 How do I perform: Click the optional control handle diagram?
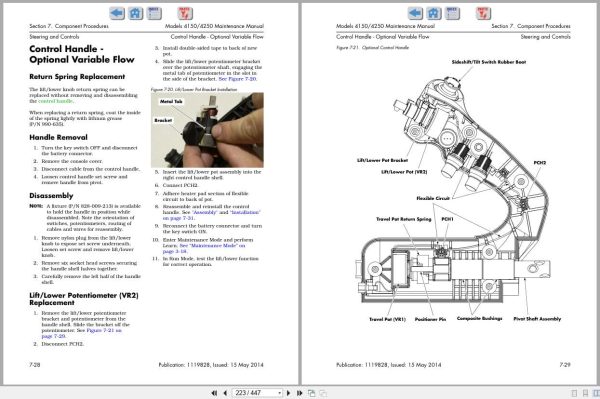click(x=453, y=189)
